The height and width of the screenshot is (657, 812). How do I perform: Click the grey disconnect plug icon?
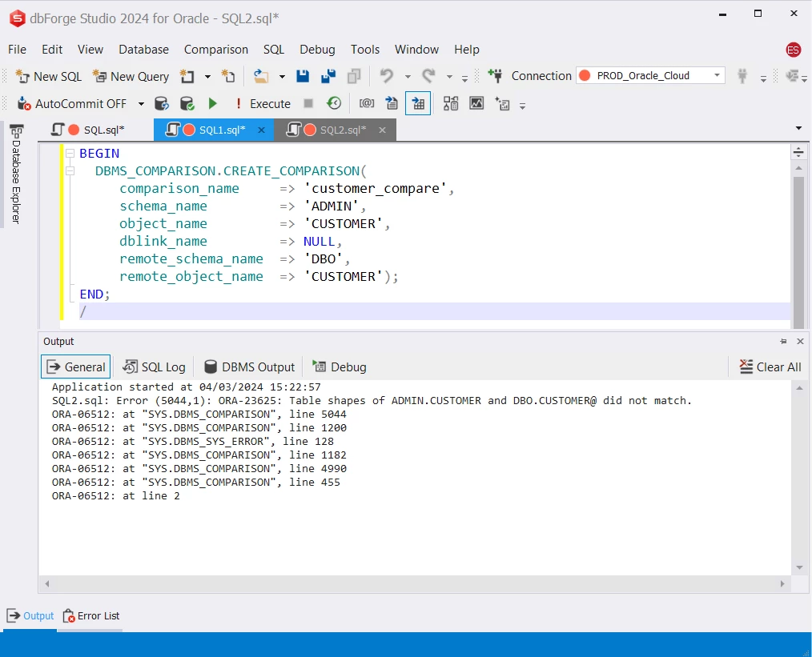742,77
